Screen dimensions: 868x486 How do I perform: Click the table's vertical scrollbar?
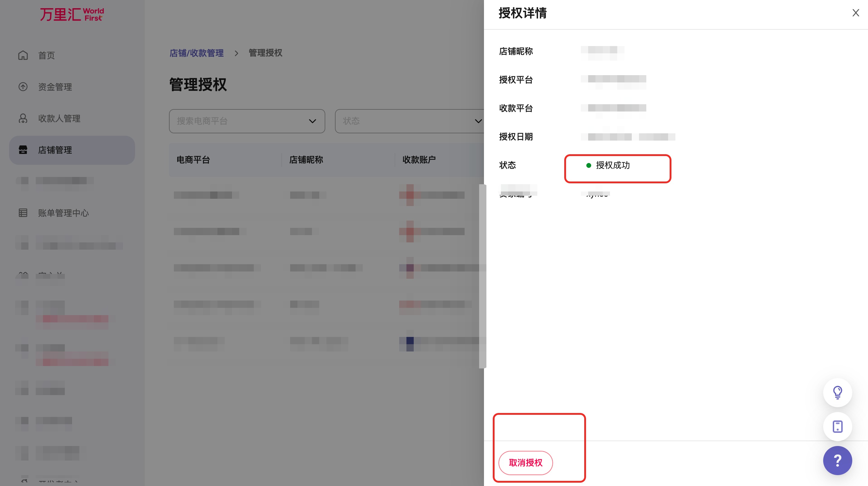tap(482, 276)
